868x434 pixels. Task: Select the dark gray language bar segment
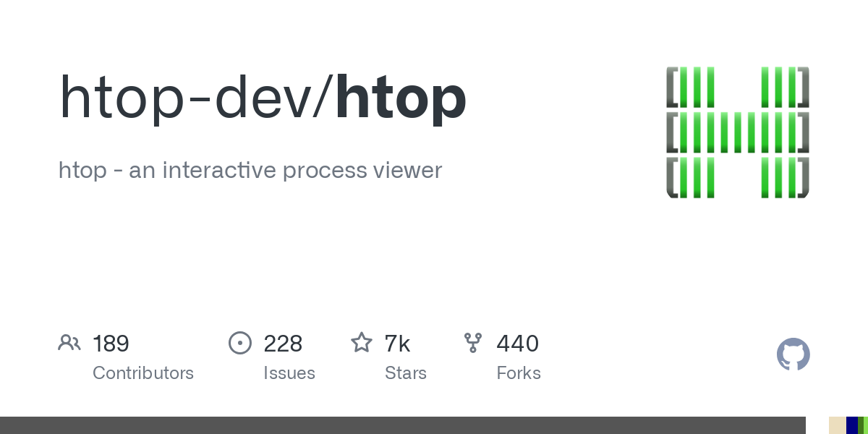tap(403, 425)
